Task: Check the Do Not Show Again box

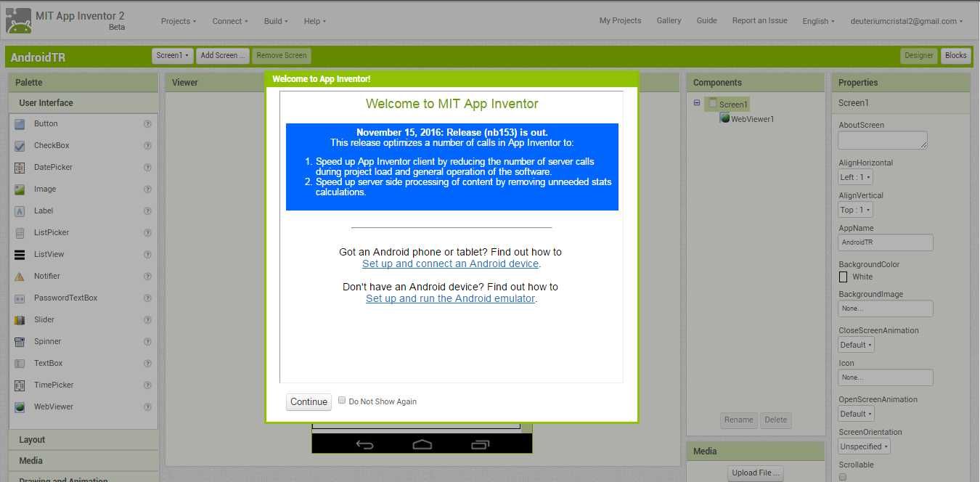Action: [x=342, y=400]
